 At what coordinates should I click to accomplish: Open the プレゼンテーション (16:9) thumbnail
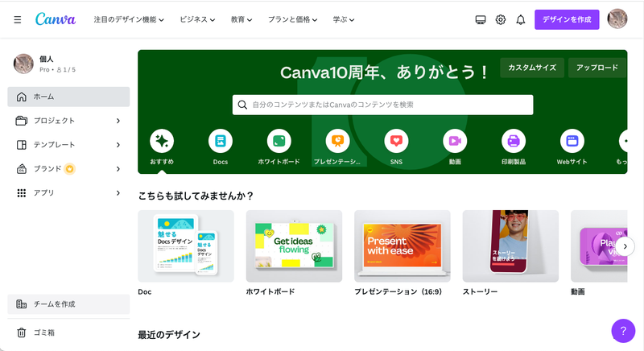402,246
